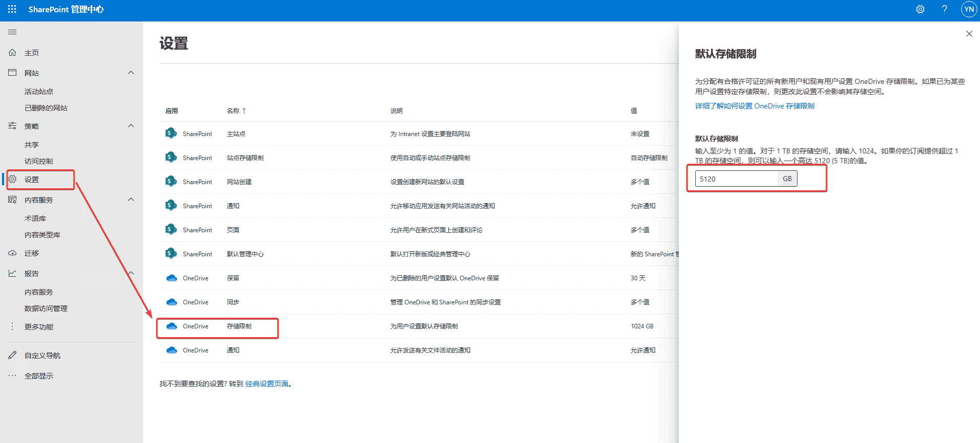The width and height of the screenshot is (980, 443).
Task: Click the 迁移 cloud icon in sidebar
Action: [x=12, y=253]
